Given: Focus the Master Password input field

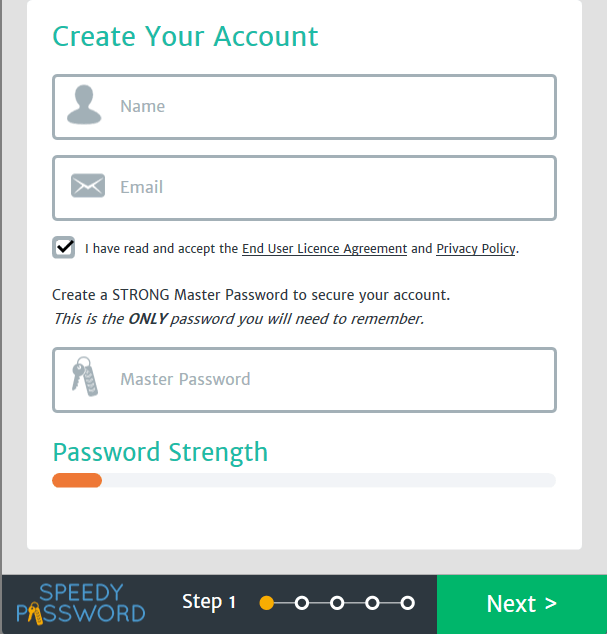Looking at the screenshot, I should click(x=305, y=380).
